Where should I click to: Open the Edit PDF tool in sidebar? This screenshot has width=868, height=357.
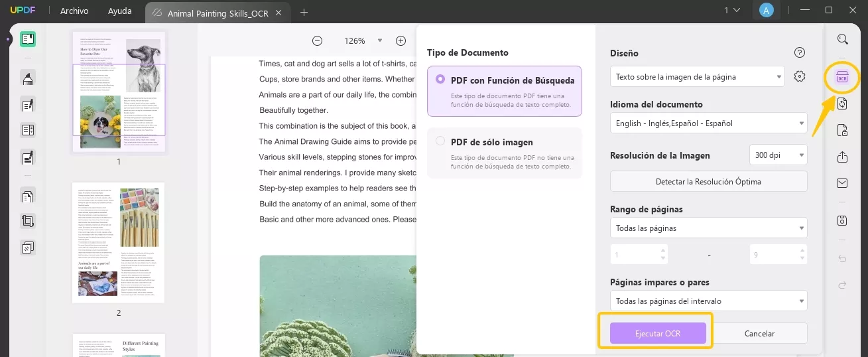[28, 104]
